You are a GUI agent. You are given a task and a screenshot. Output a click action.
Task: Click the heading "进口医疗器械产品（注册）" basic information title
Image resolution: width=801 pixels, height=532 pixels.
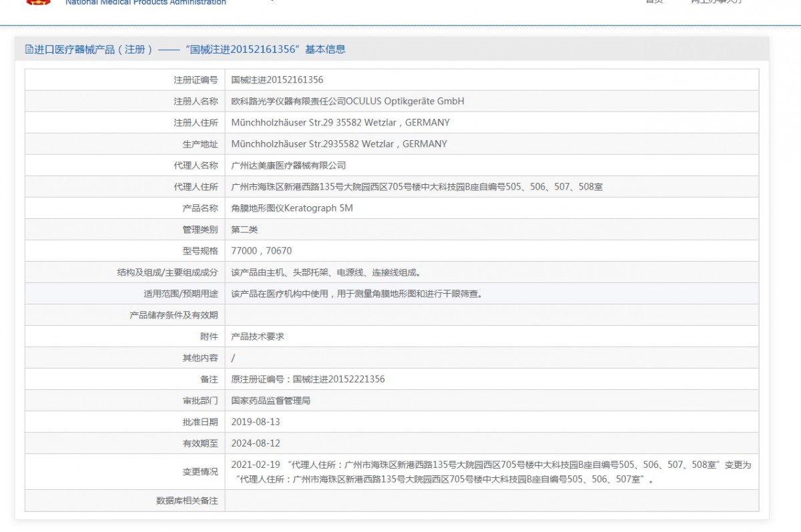[190, 49]
